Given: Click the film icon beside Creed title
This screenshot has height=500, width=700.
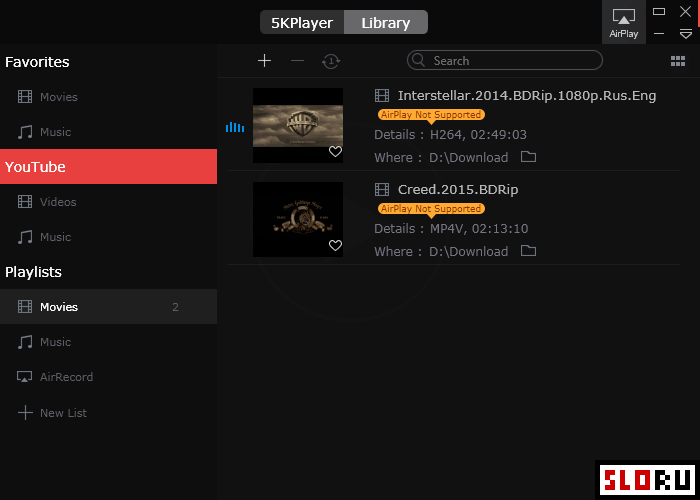Looking at the screenshot, I should click(x=382, y=189).
